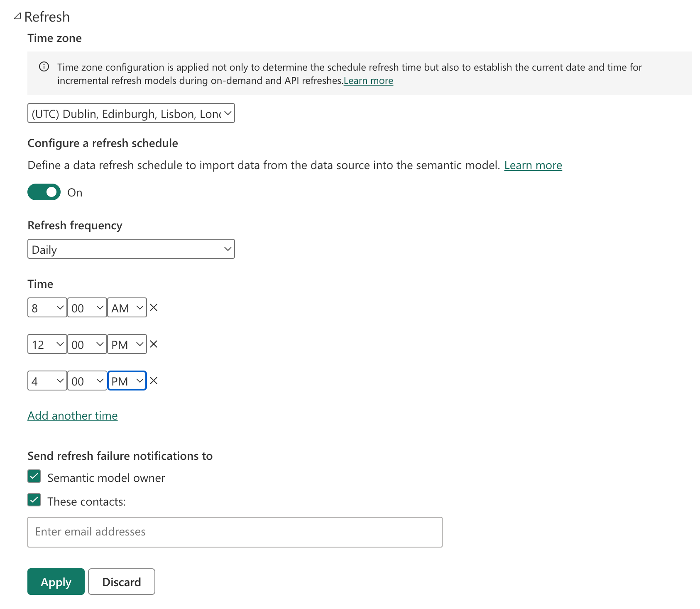Open Learn more about refresh schedules
This screenshot has width=700, height=609.
pyautogui.click(x=533, y=165)
